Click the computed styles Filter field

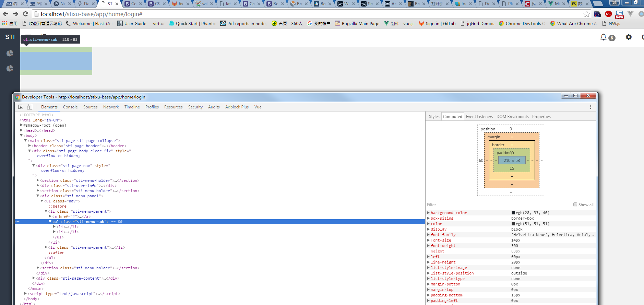[x=497, y=205]
